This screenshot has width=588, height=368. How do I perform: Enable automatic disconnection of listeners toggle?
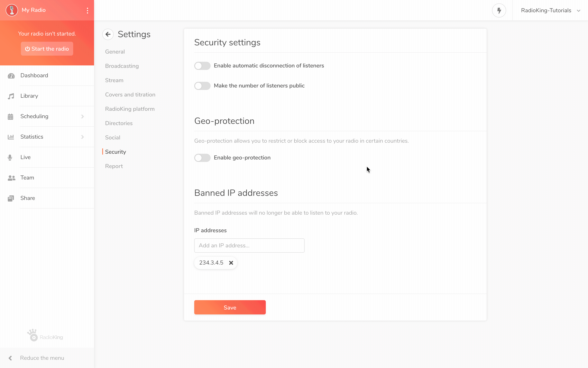202,66
